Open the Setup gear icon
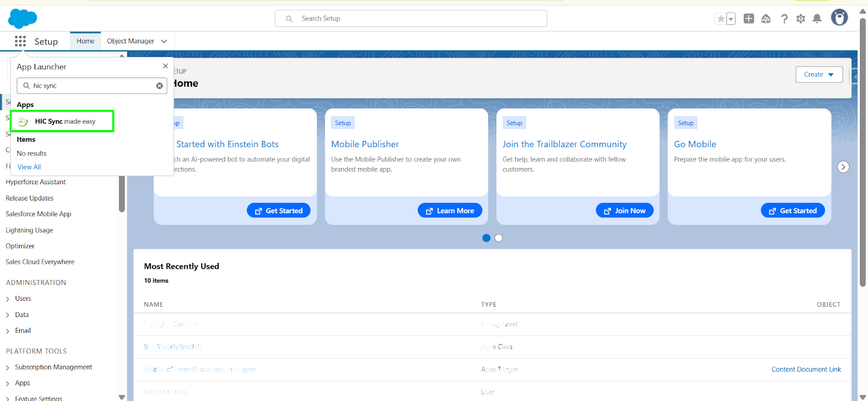 tap(801, 19)
